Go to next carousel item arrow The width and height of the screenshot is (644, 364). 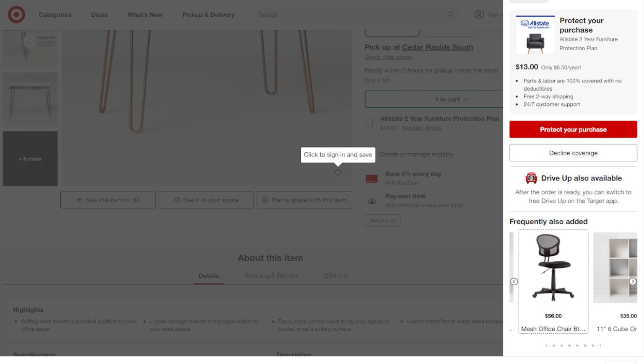(x=633, y=282)
